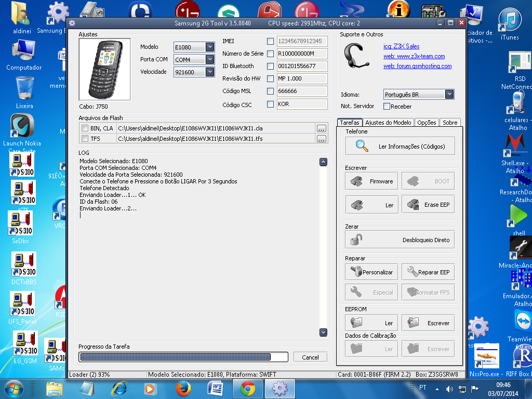The height and width of the screenshot is (399, 532).
Task: Click the Desbloqueio Direto padlock button
Action: coord(400,240)
